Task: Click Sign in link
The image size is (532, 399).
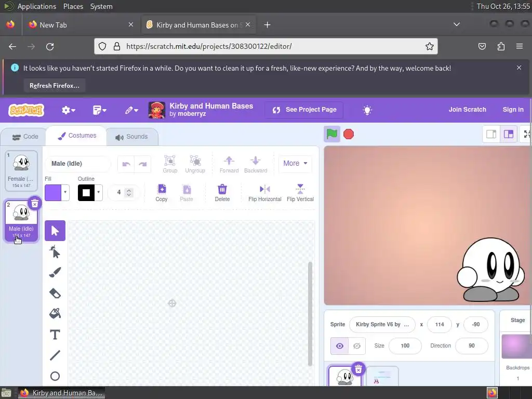Action: 513,110
